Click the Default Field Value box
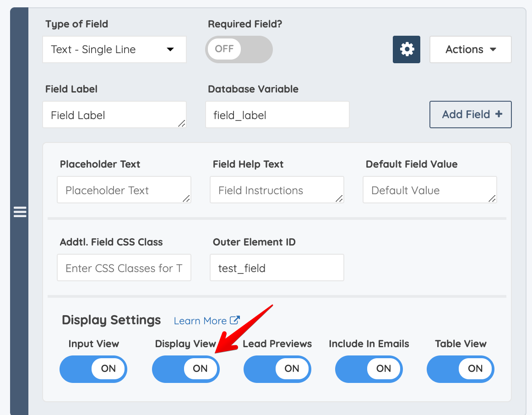532x415 pixels. pyautogui.click(x=429, y=189)
